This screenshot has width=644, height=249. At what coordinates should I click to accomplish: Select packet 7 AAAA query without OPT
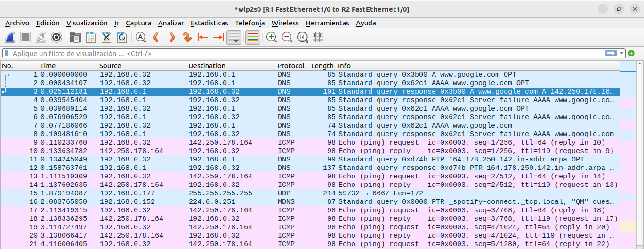pos(310,125)
